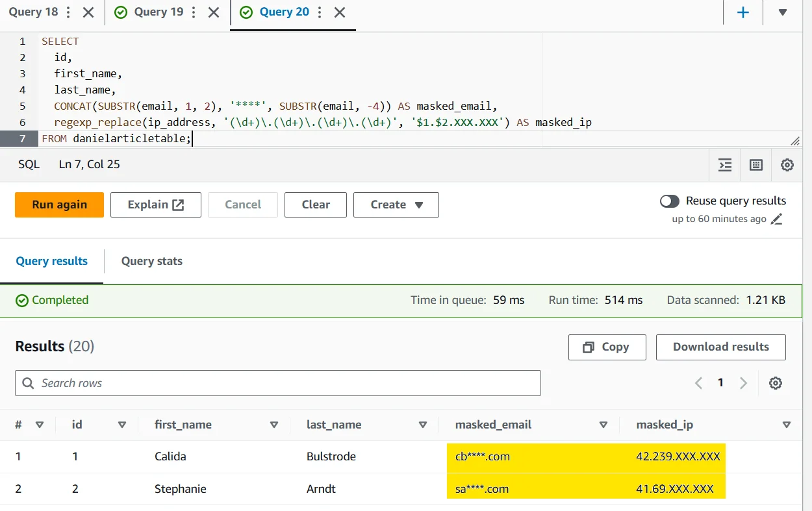Viewport: 812px width, 511px height.
Task: Open the keyboard shortcuts panel icon
Action: tap(755, 164)
